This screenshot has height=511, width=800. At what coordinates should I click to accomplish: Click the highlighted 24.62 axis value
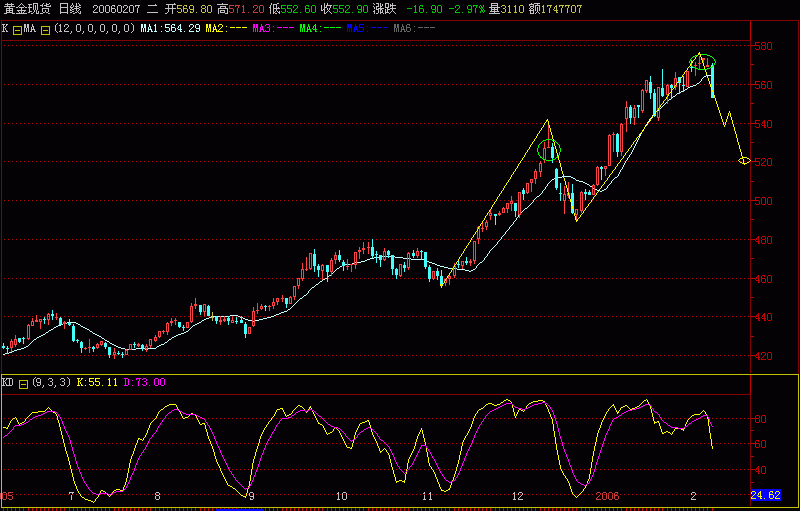[765, 495]
